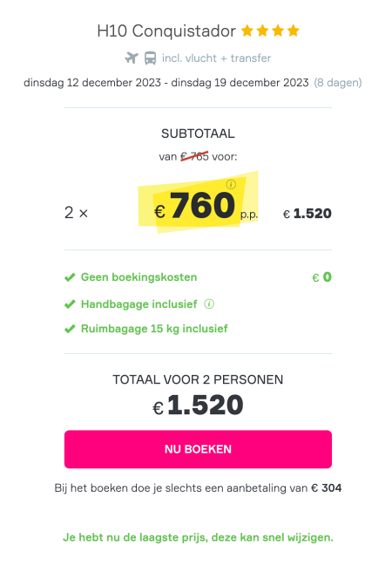Click the bus transfer icon
Viewport: 392px width, 566px height.
[150, 58]
